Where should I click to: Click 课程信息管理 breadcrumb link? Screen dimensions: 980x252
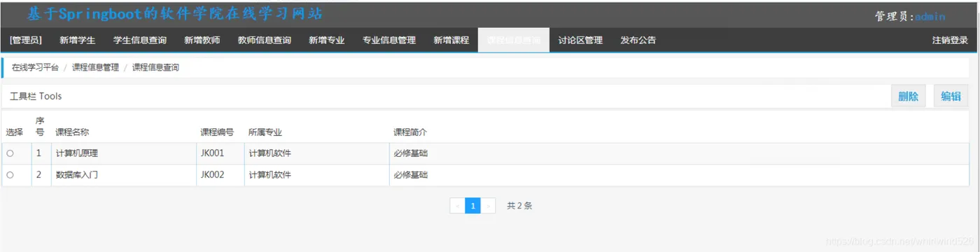(95, 68)
